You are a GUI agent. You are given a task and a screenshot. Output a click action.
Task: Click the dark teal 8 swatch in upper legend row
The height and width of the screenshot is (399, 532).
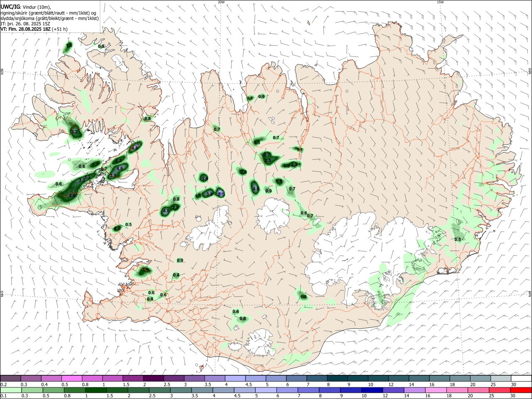point(337,378)
